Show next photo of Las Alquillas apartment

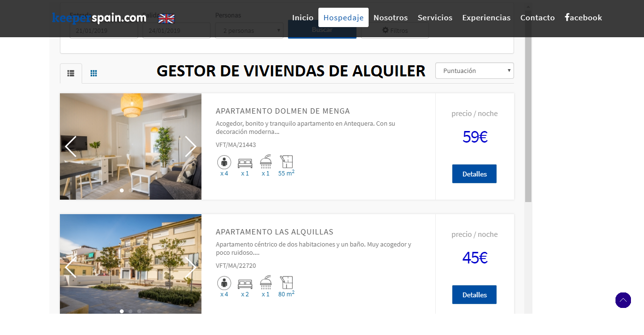190,267
